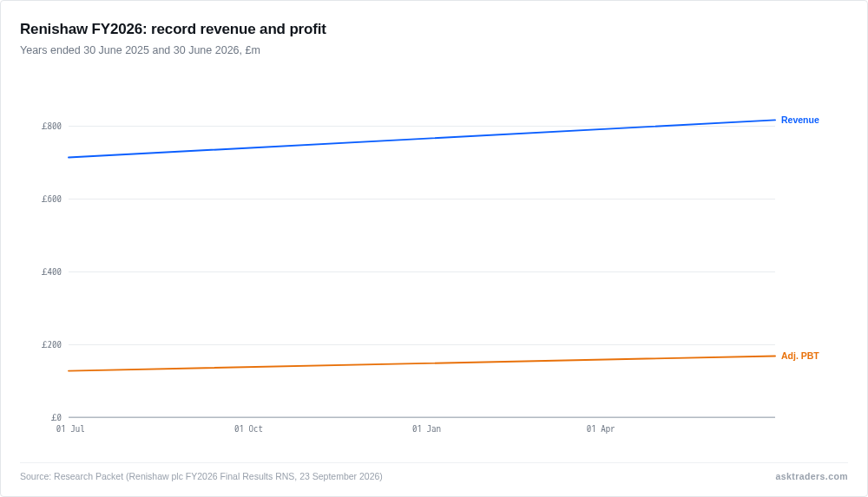
Task: Click the Source line mentioning Renishaw plc RNS
Action: click(201, 476)
